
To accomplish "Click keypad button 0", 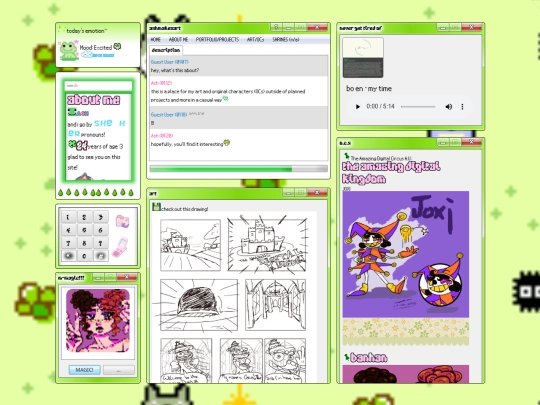I will click(84, 256).
